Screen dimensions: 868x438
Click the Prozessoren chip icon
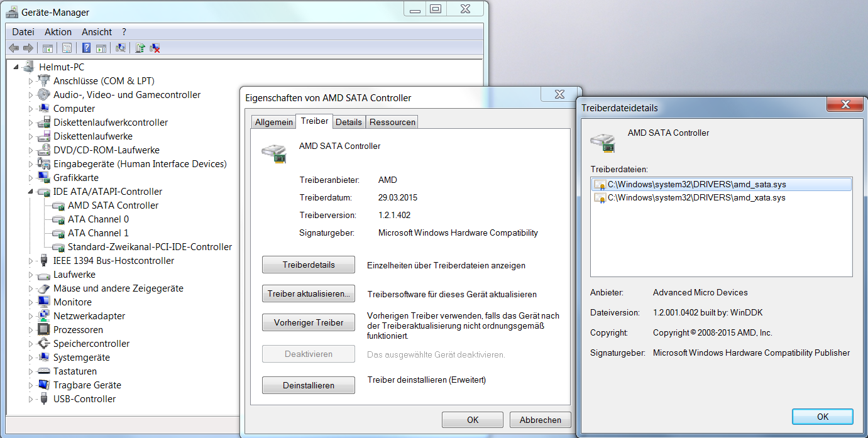pos(43,329)
